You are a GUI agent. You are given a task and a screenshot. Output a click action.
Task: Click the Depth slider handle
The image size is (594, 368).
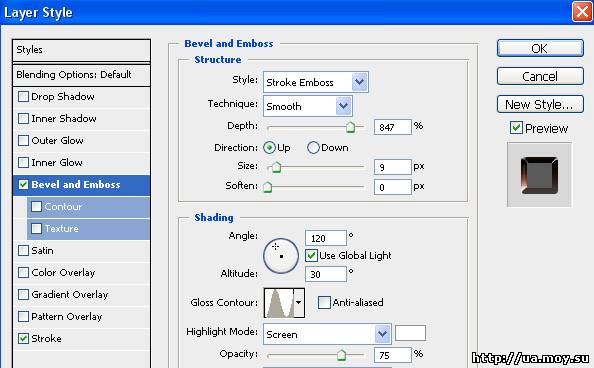[x=350, y=127]
